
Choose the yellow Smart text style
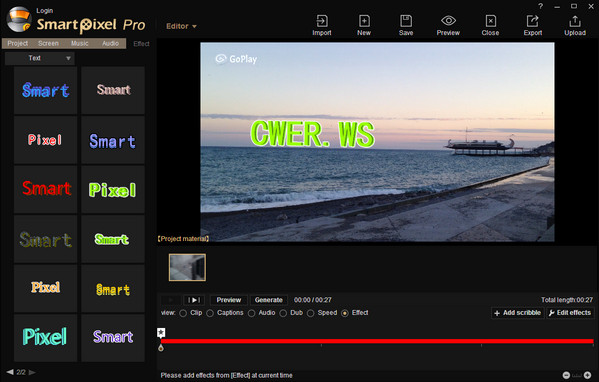point(113,288)
